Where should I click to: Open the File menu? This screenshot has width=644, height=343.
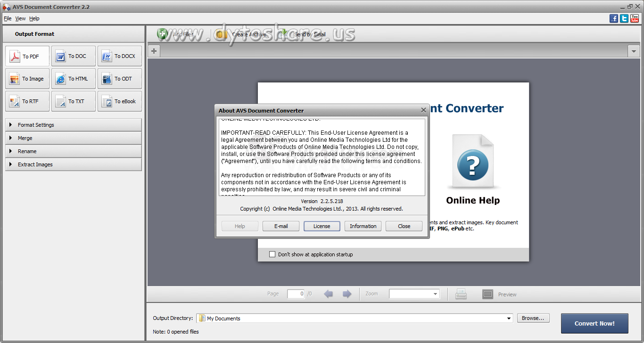point(8,18)
